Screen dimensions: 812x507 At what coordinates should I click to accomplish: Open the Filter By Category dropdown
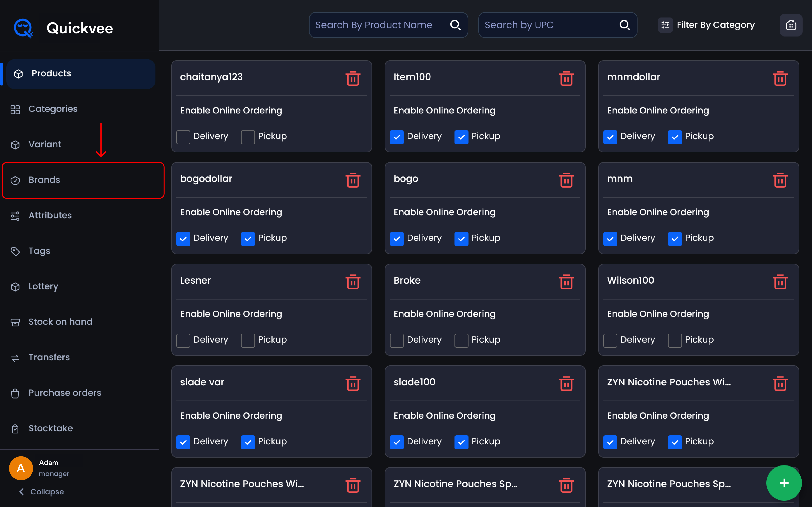tap(706, 25)
